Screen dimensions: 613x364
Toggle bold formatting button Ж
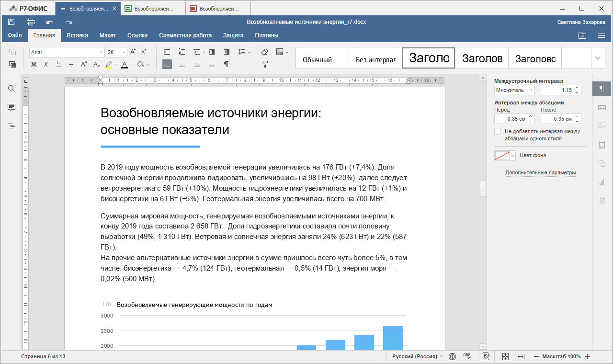click(x=34, y=64)
